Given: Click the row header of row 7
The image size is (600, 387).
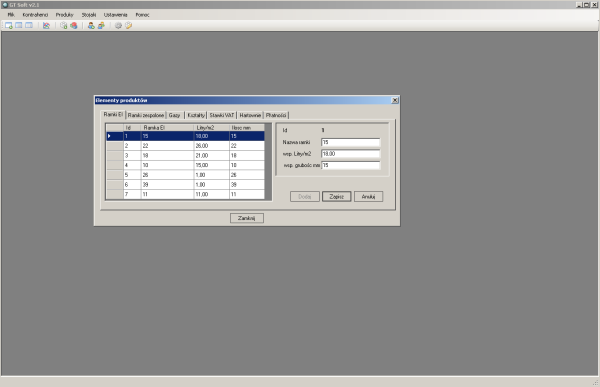Looking at the screenshot, I should 114,194.
